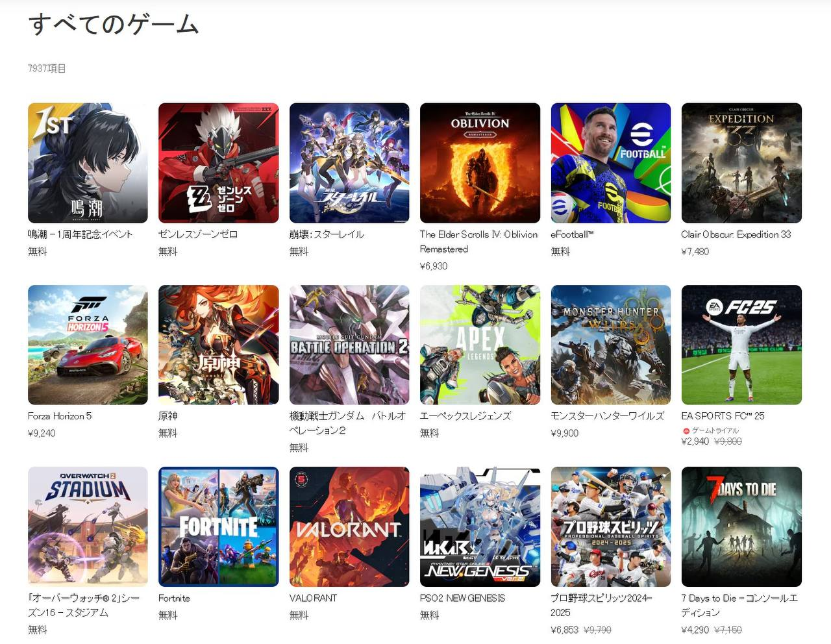Image resolution: width=831 pixels, height=644 pixels.
Task: Click the ¥9,240 price for Forza Horizon 5
Action: [x=42, y=433]
